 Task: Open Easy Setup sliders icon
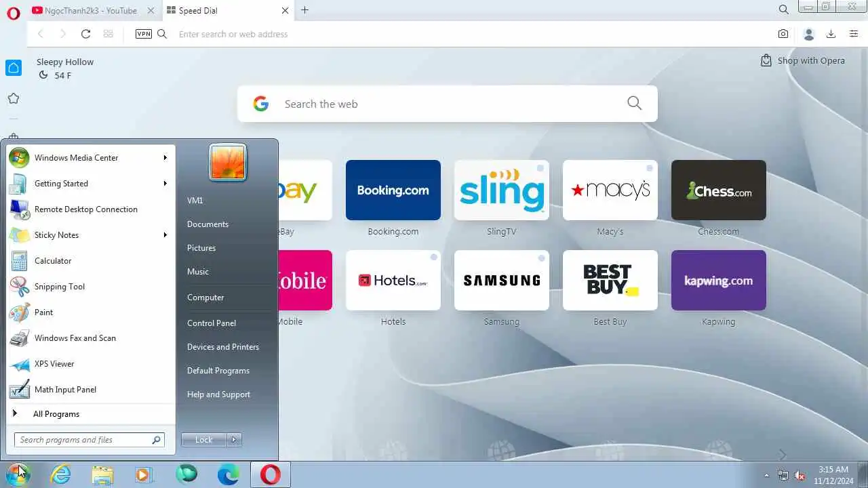854,34
